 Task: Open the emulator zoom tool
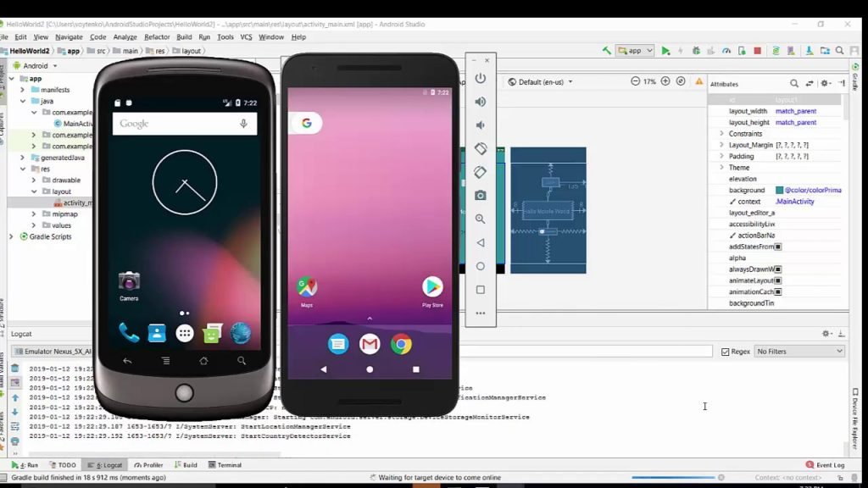click(x=481, y=219)
